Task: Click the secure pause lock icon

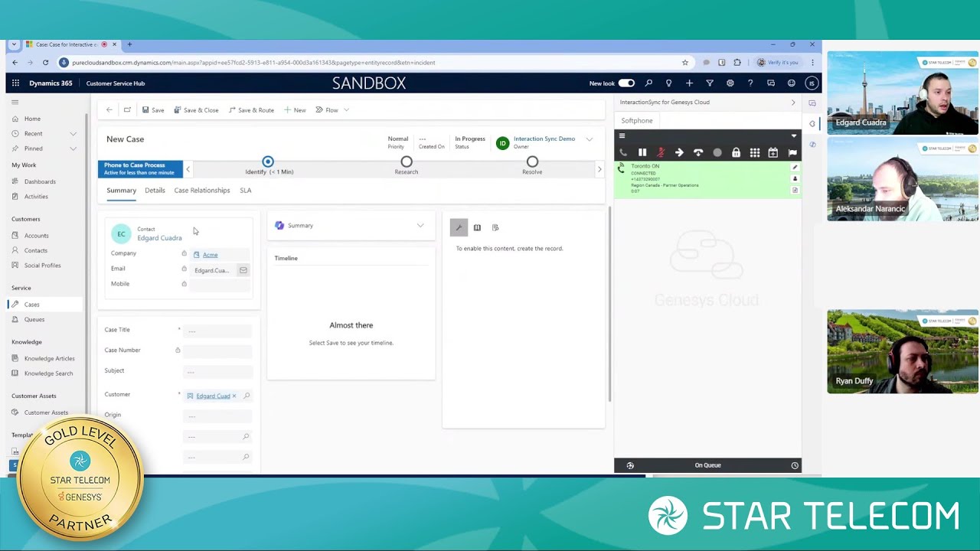Action: tap(736, 153)
